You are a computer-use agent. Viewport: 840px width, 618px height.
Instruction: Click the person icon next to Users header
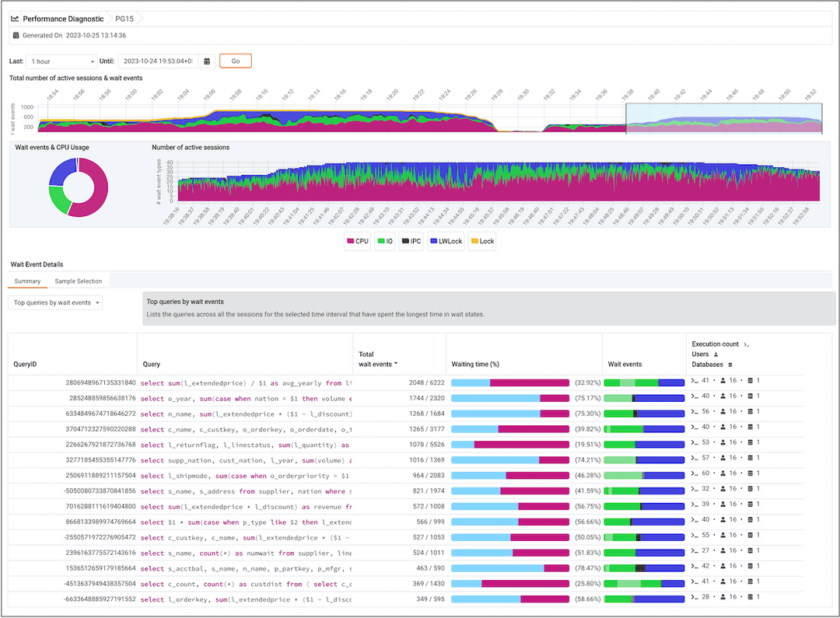pos(716,354)
